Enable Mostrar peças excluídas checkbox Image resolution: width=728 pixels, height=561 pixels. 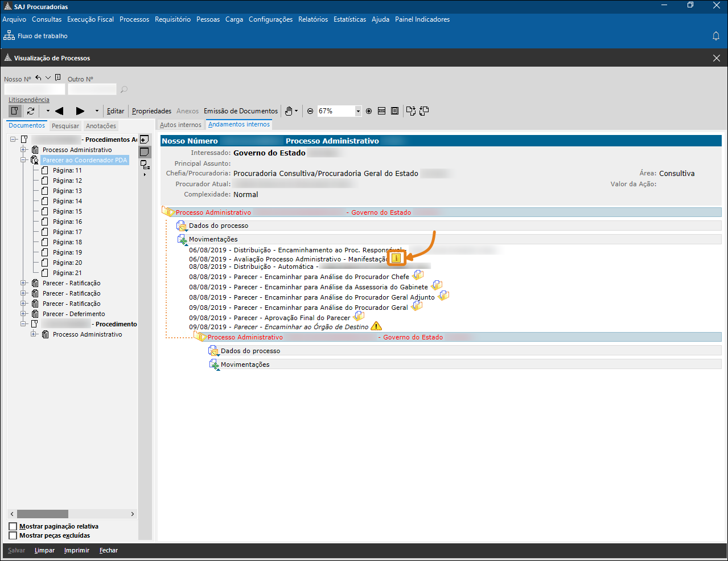13,535
